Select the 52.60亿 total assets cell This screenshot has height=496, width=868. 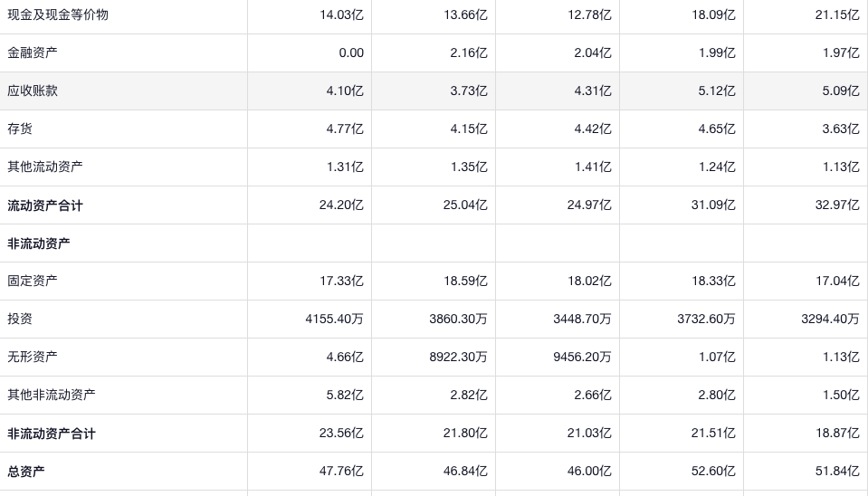pyautogui.click(x=713, y=471)
